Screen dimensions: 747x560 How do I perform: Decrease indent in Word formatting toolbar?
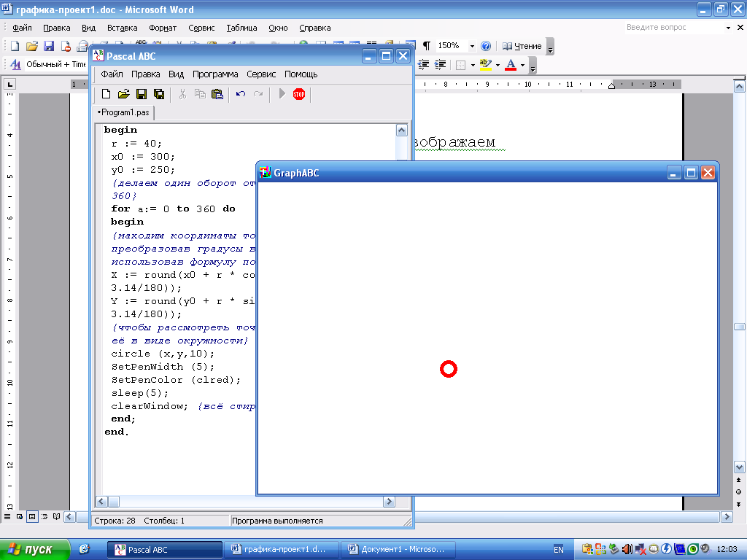click(424, 64)
